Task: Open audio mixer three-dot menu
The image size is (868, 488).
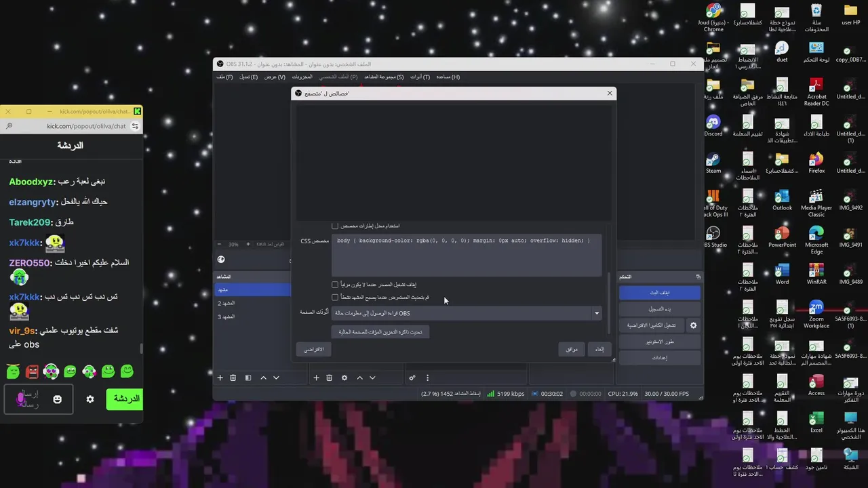Action: (x=427, y=378)
